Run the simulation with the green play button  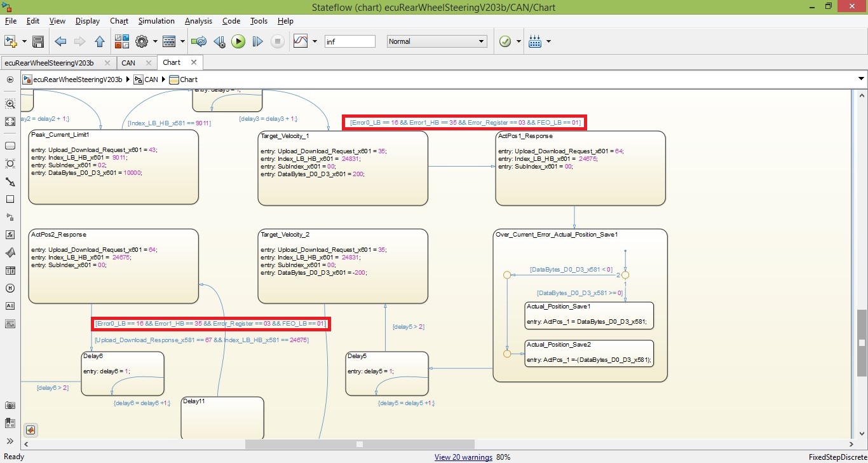click(238, 41)
